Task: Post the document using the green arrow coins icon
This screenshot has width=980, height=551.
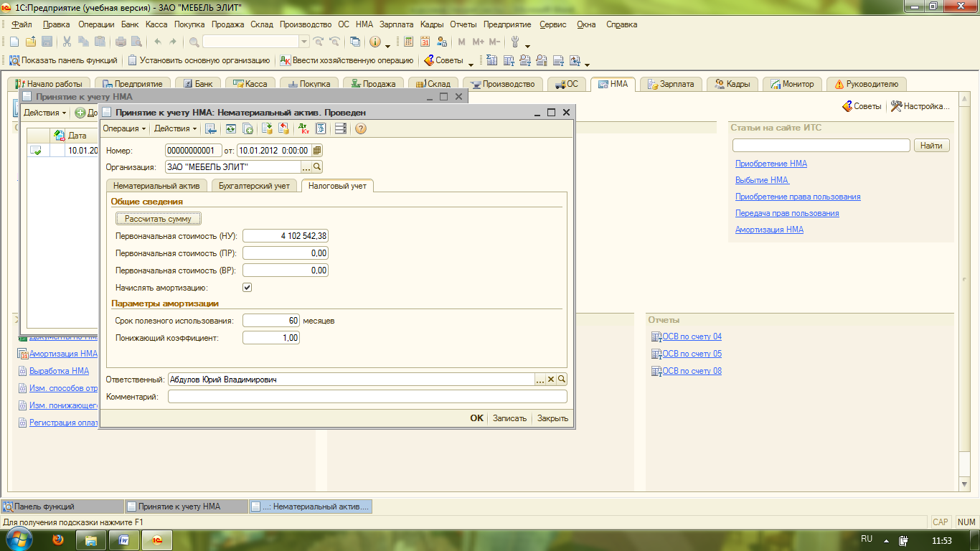Action: tap(267, 128)
